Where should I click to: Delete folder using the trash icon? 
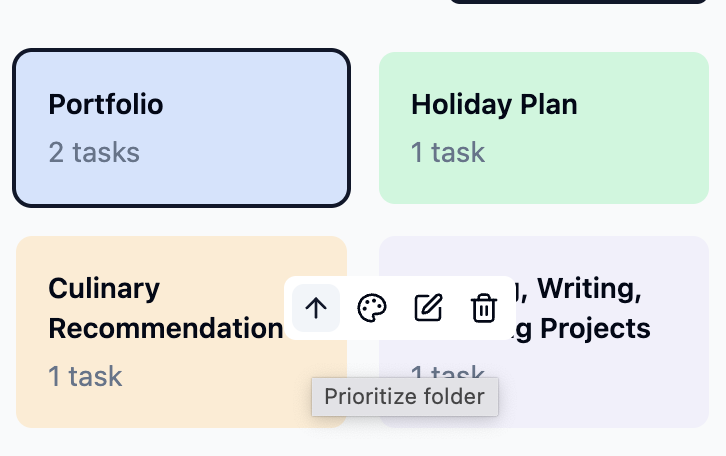coord(484,308)
